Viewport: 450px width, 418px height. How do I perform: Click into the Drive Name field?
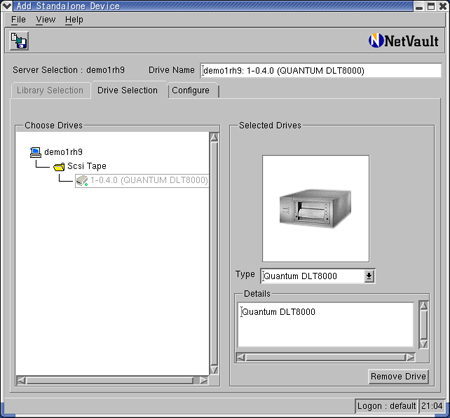coord(321,70)
